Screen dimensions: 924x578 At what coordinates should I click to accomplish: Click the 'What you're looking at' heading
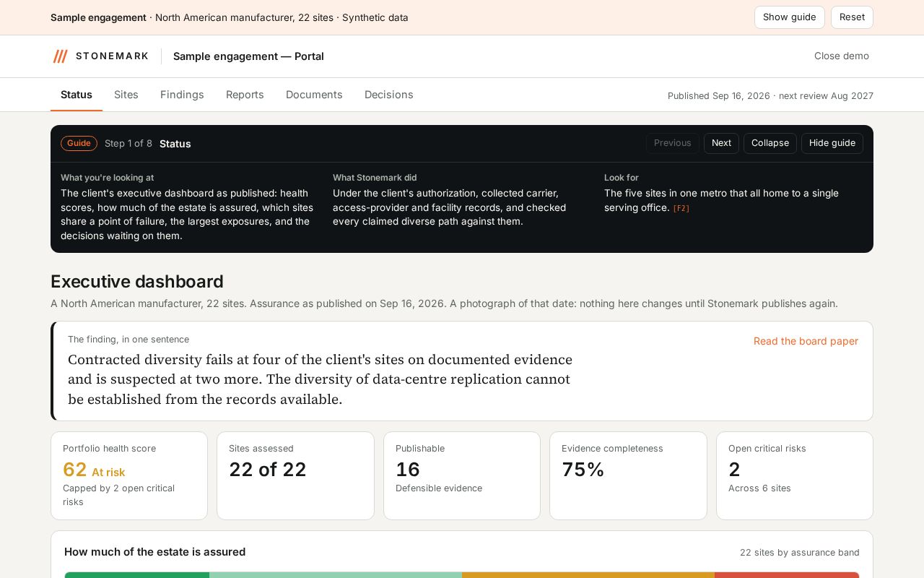pos(107,178)
